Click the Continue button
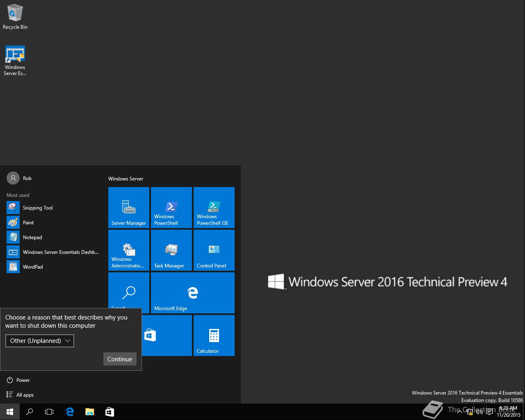 pos(120,359)
